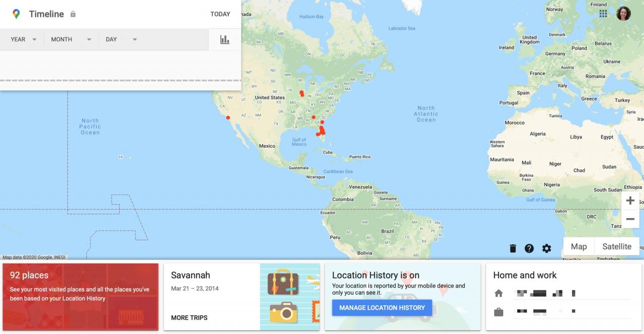Viewport: 644px width, 334px height.
Task: Click the Location History is on heading
Action: click(376, 275)
